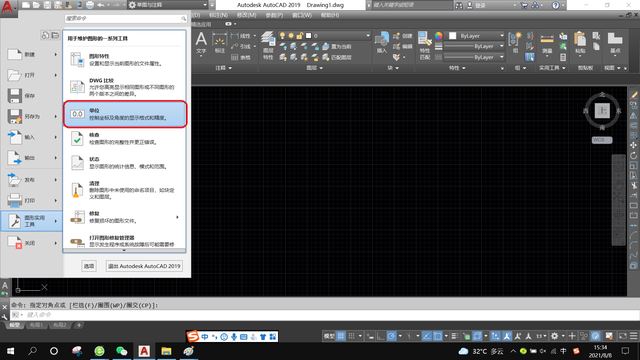Expand the 新建 (New) submenu arrow
Screen dimensions: 640x360
coord(56,54)
